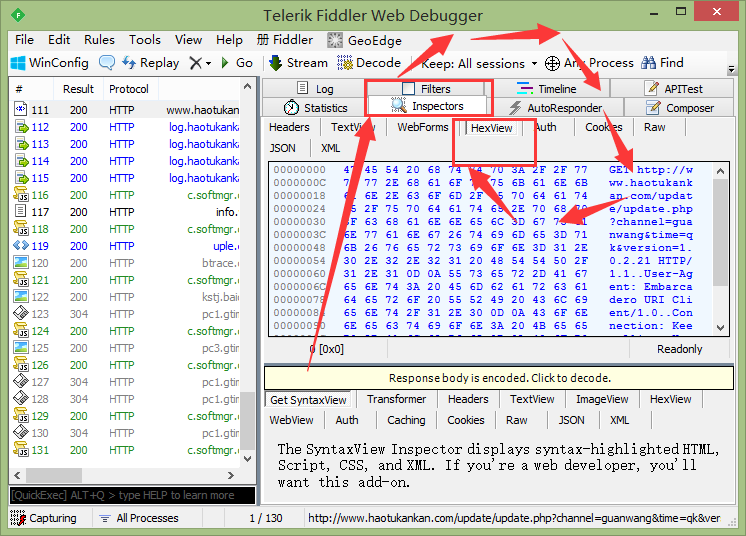Click the Fiddler book menu item
746x536 pixels.
point(285,40)
